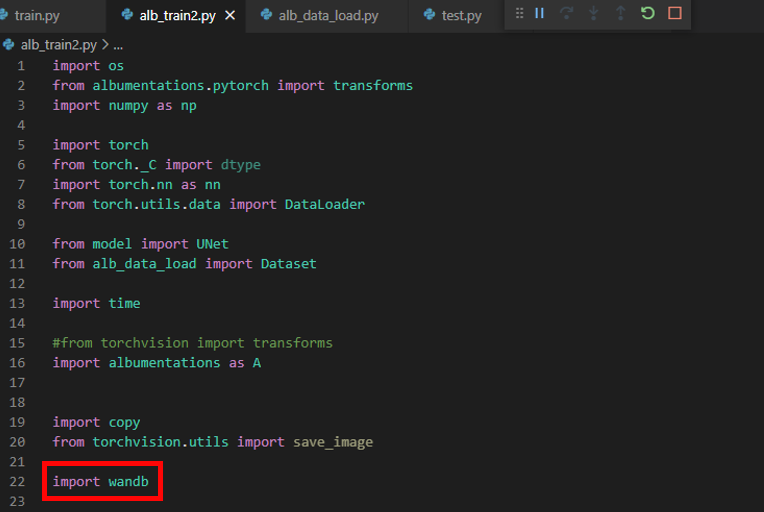Click 'import time' on line 13

[x=96, y=303]
